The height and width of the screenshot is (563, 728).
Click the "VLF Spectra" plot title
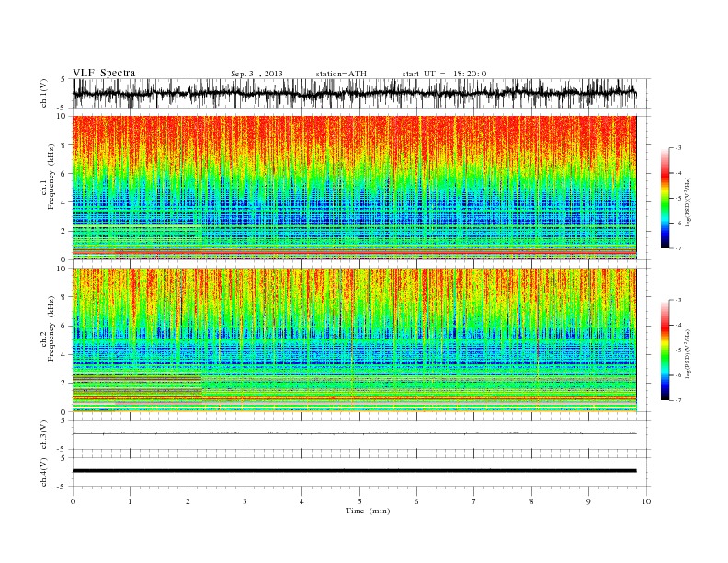tap(104, 73)
